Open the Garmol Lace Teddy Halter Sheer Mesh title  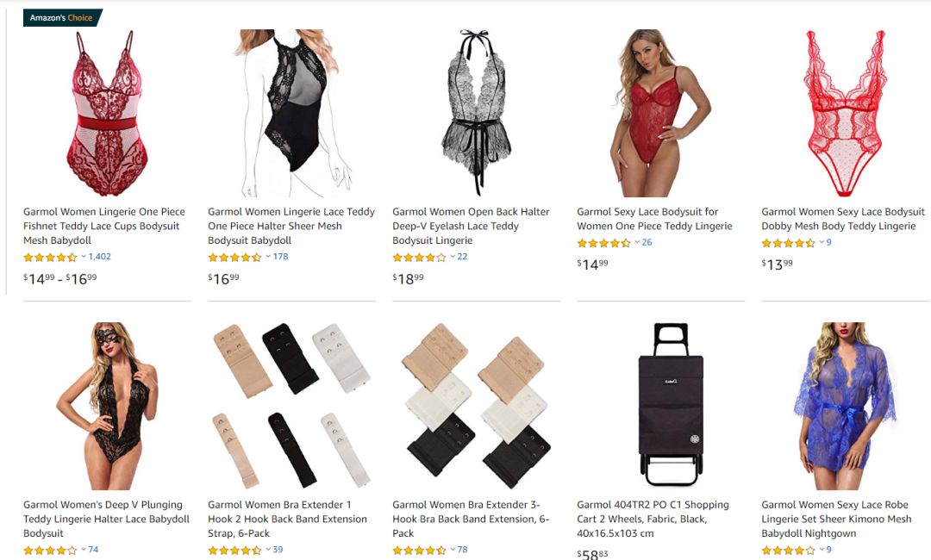pos(291,226)
